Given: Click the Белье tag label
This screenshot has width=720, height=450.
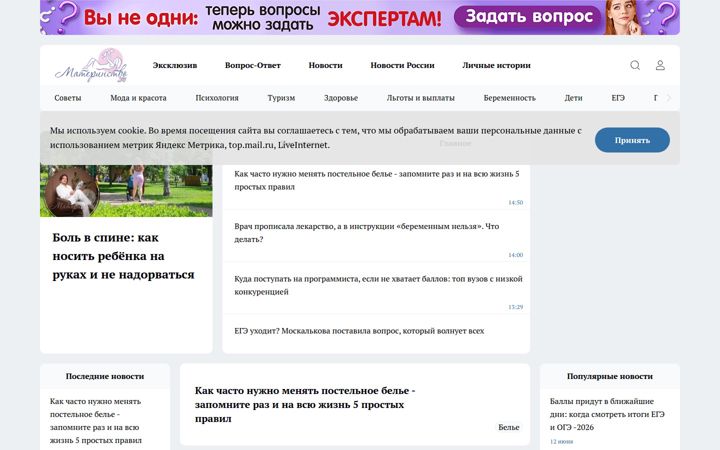Looking at the screenshot, I should pos(509,427).
